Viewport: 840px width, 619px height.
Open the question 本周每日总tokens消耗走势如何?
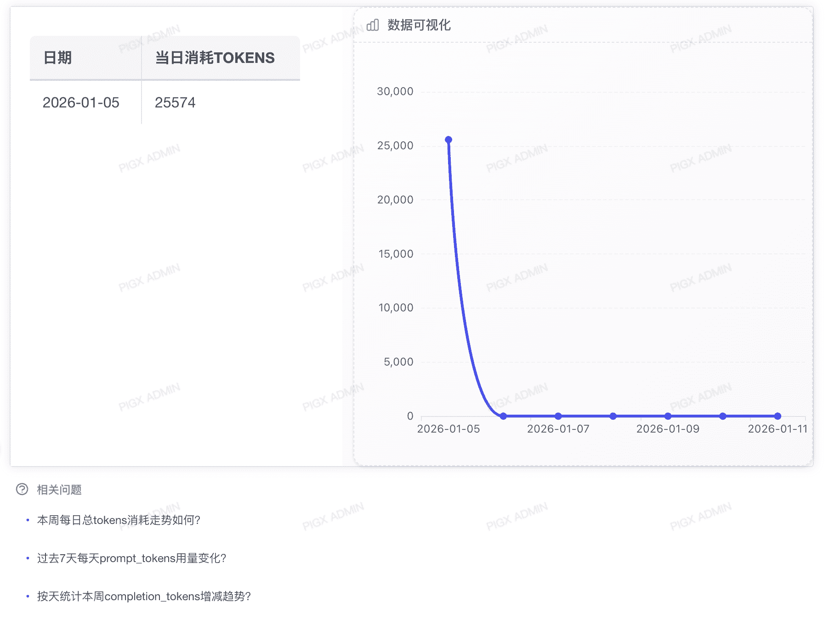coord(119,520)
